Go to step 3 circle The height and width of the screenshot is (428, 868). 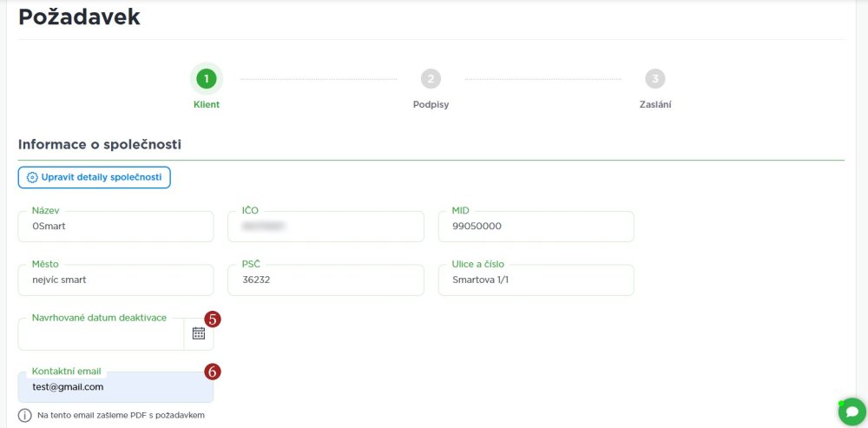coord(655,79)
